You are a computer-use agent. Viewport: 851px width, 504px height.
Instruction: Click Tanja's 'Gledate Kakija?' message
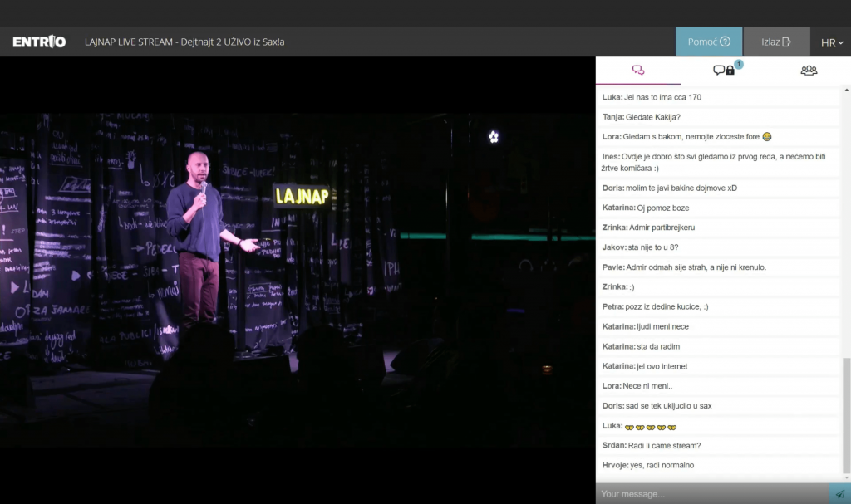[x=652, y=117]
